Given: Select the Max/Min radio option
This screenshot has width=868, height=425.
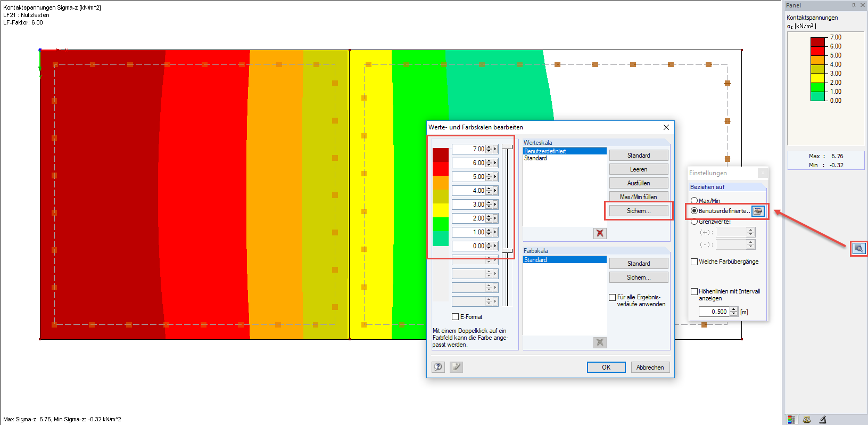Looking at the screenshot, I should click(694, 201).
